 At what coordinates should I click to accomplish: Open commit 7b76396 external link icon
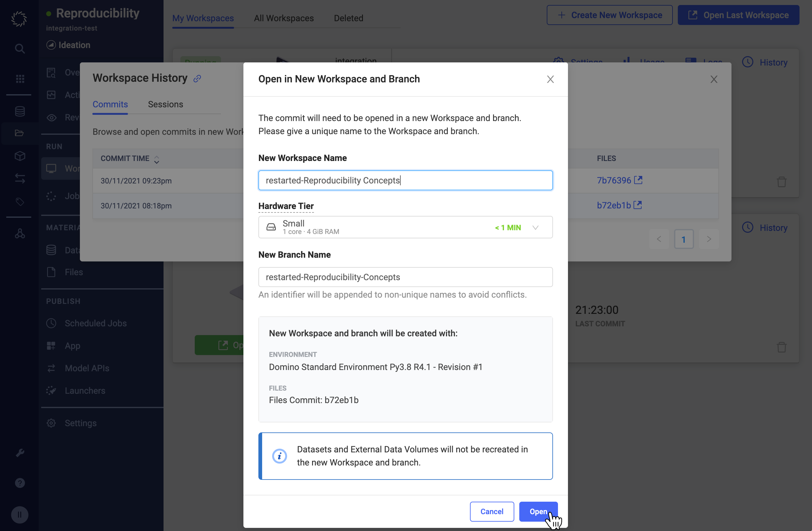638,180
